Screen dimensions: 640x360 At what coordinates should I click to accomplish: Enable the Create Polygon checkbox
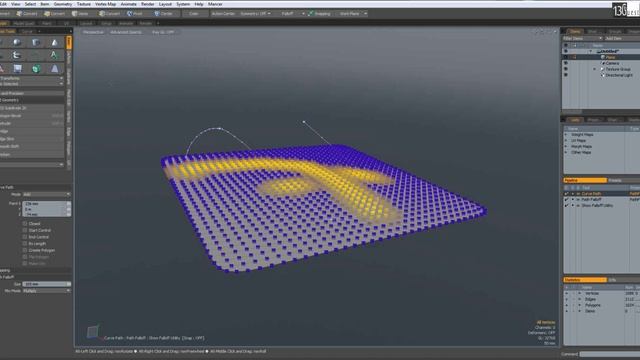[25, 250]
